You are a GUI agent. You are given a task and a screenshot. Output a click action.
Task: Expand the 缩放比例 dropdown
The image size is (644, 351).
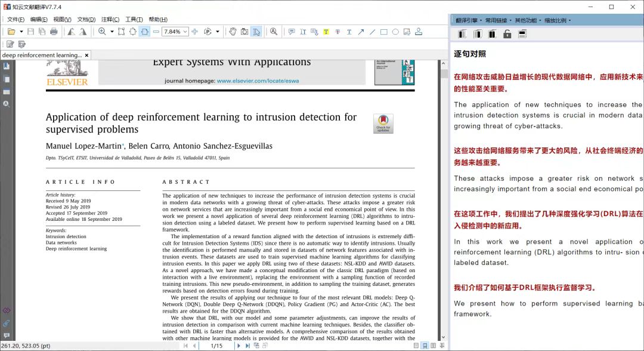pos(558,20)
